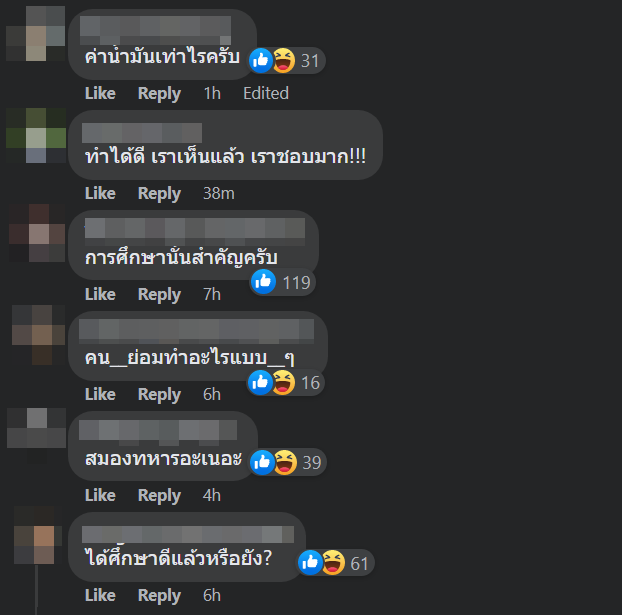This screenshot has width=622, height=615.
Task: Click the thumbs-up icon next to 61 reactions
Action: pyautogui.click(x=310, y=563)
